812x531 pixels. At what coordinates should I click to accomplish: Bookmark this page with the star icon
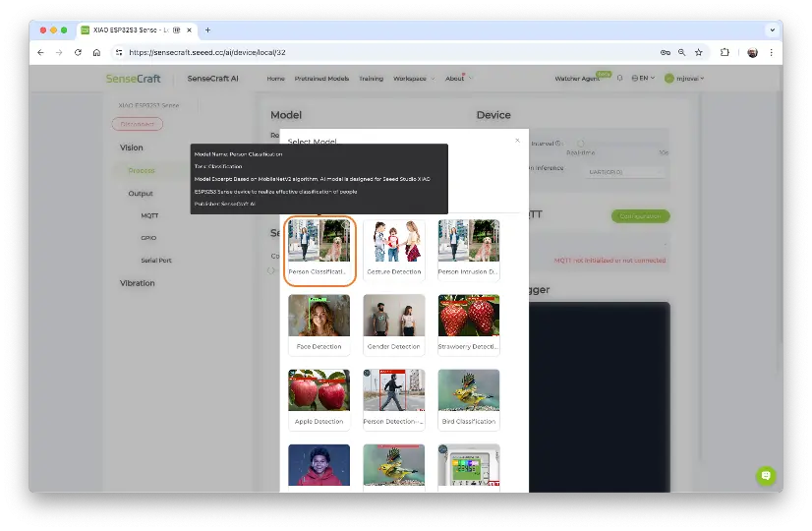(x=699, y=52)
